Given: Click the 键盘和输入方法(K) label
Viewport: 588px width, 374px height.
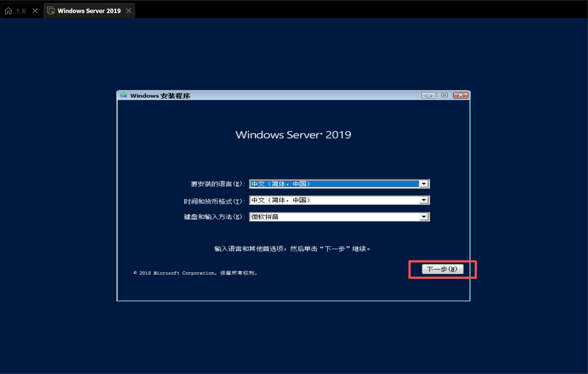Looking at the screenshot, I should coord(214,217).
